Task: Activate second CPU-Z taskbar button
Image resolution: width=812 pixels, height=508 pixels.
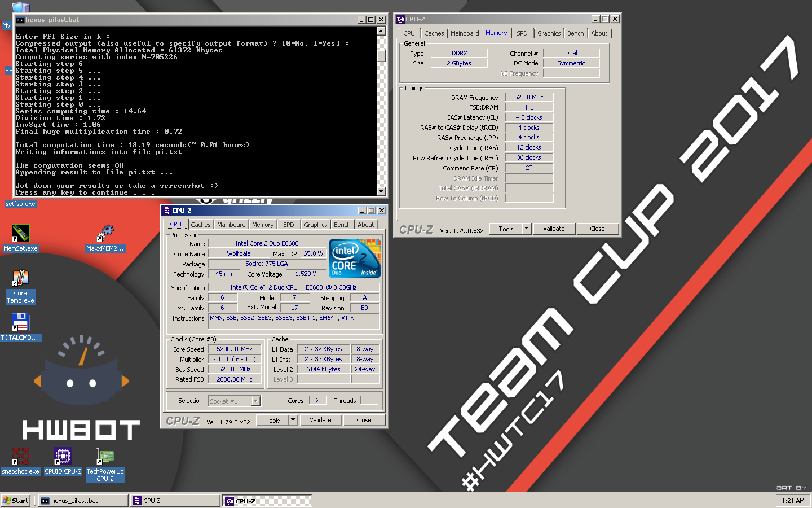Action: (268, 501)
